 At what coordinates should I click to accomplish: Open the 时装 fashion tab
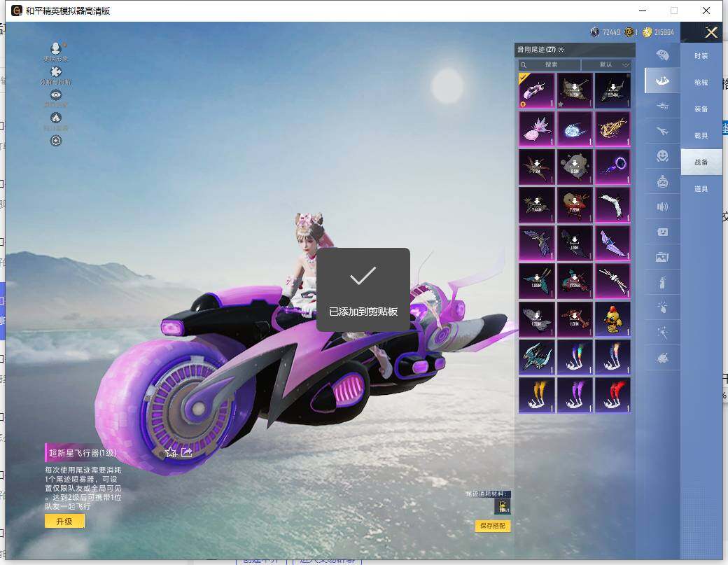[701, 56]
